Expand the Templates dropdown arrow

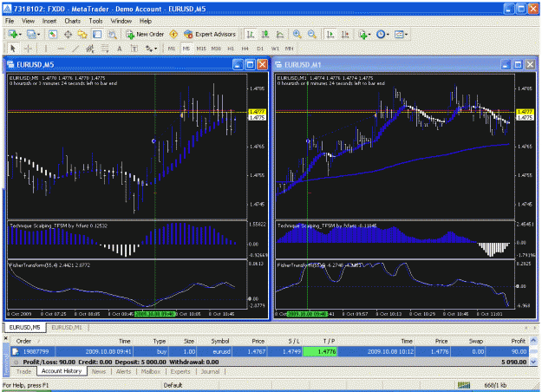(406, 34)
